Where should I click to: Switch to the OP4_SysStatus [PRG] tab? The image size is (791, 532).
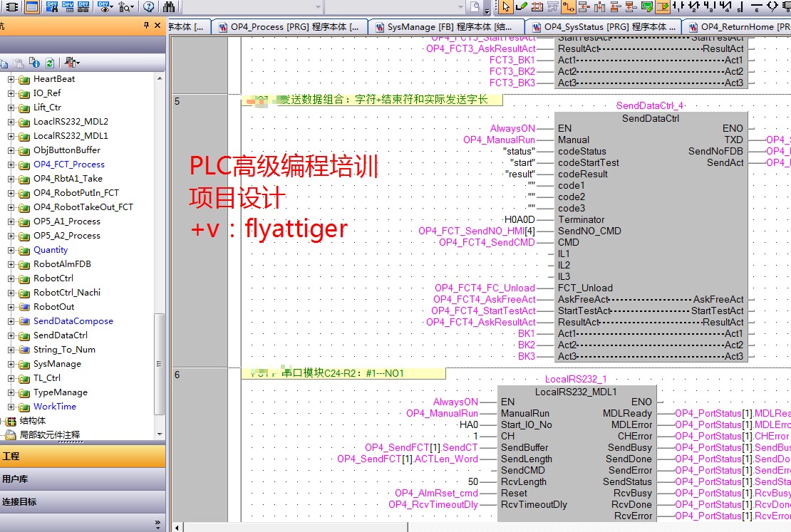[604, 27]
